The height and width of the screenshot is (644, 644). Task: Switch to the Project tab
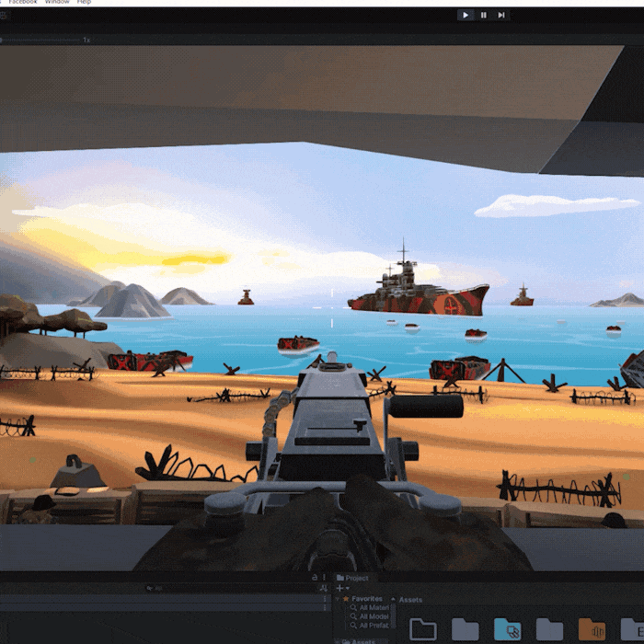352,578
